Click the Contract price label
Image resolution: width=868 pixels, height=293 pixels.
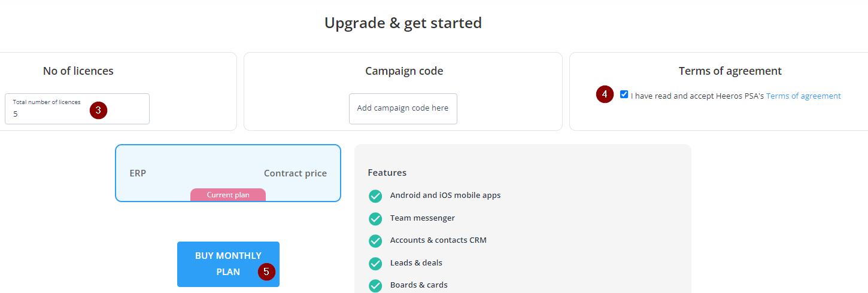point(295,173)
